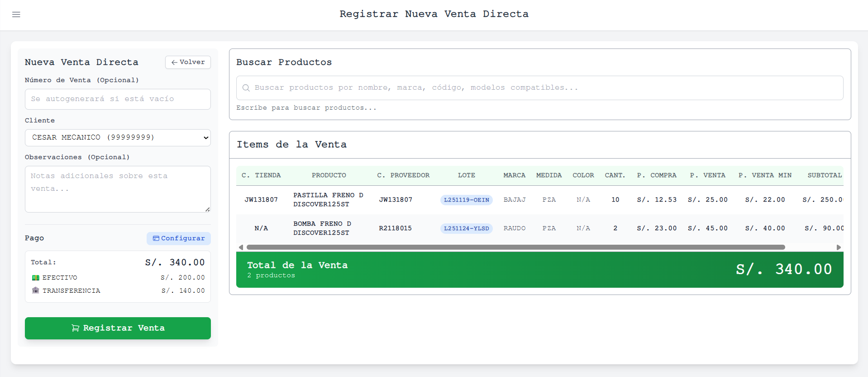Click TRANSFERENCIA amount S/. 140.00
The height and width of the screenshot is (377, 868).
183,291
